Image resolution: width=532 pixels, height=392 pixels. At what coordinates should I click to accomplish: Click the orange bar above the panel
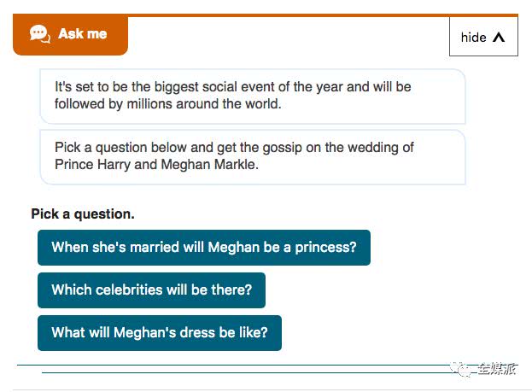coord(324,15)
